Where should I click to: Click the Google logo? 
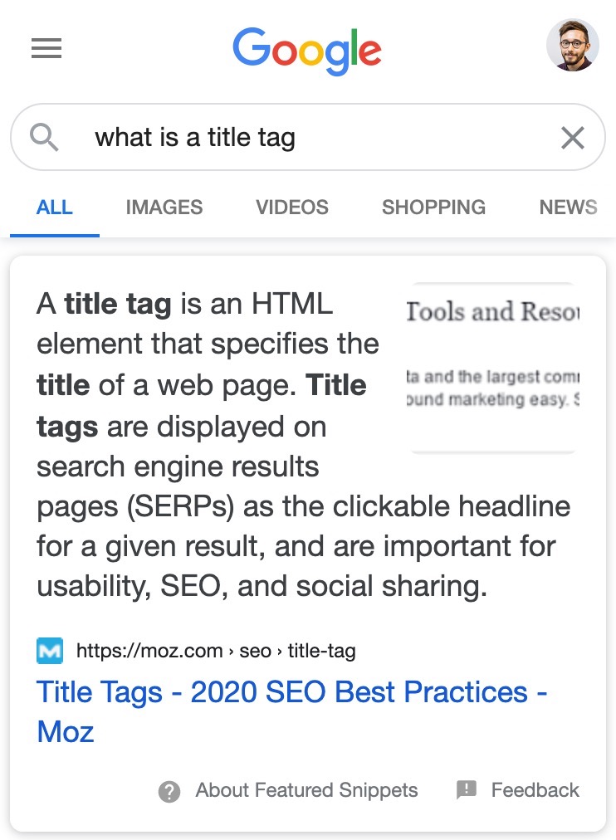[x=307, y=51]
